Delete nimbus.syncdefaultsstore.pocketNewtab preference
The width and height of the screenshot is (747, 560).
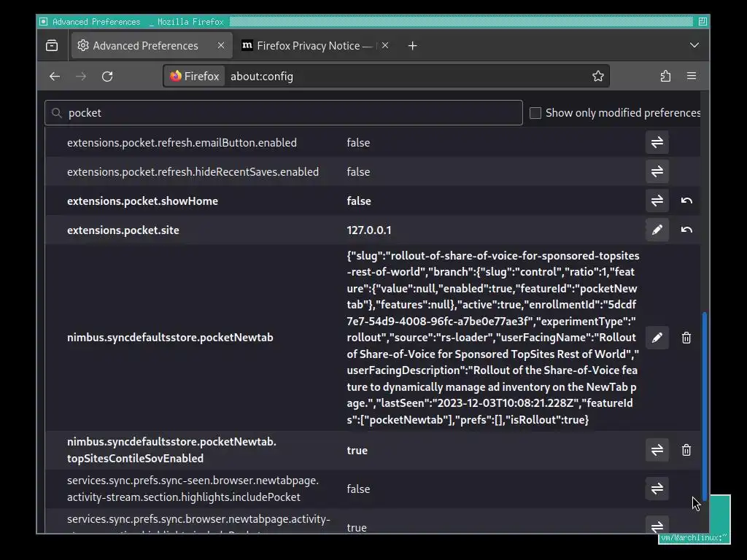pyautogui.click(x=686, y=338)
